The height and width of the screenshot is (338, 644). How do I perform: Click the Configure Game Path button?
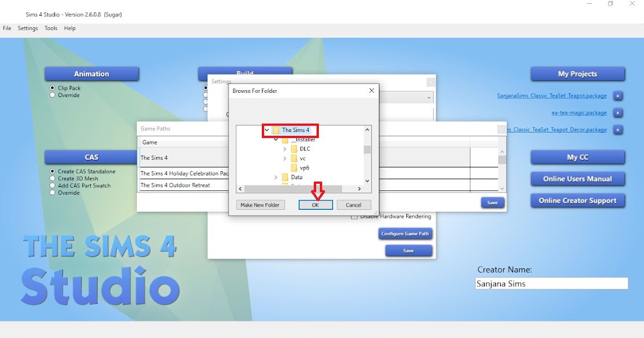(405, 234)
